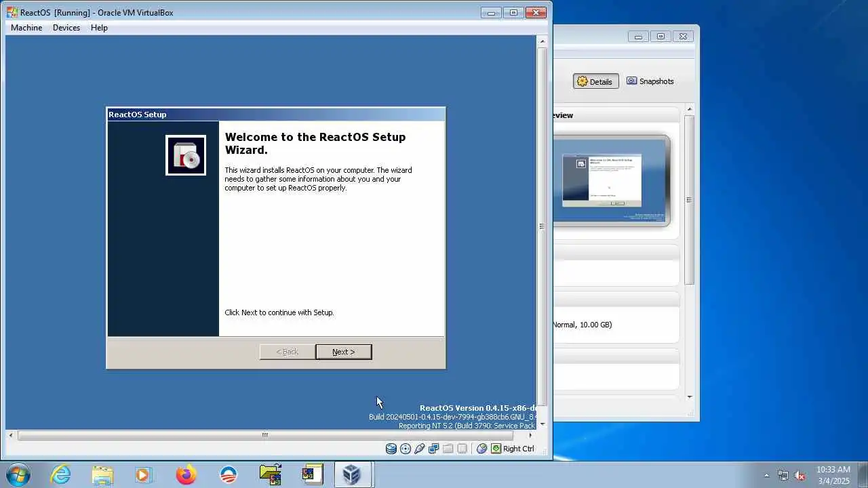Show hidden tray icons arrow
Screen dimensions: 868x488
(767, 476)
